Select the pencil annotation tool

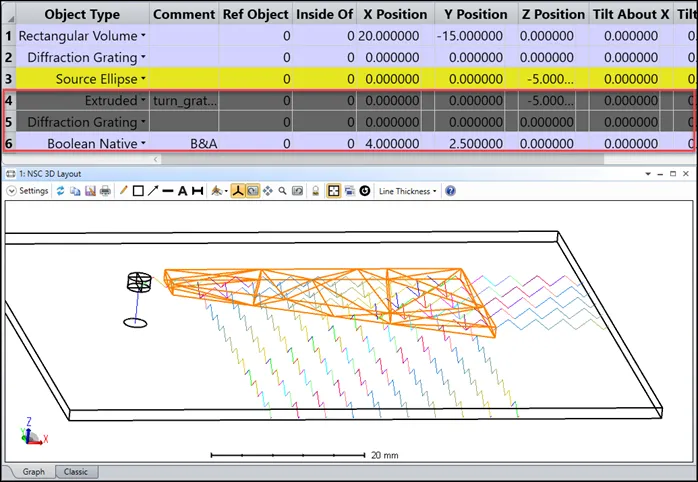(123, 191)
